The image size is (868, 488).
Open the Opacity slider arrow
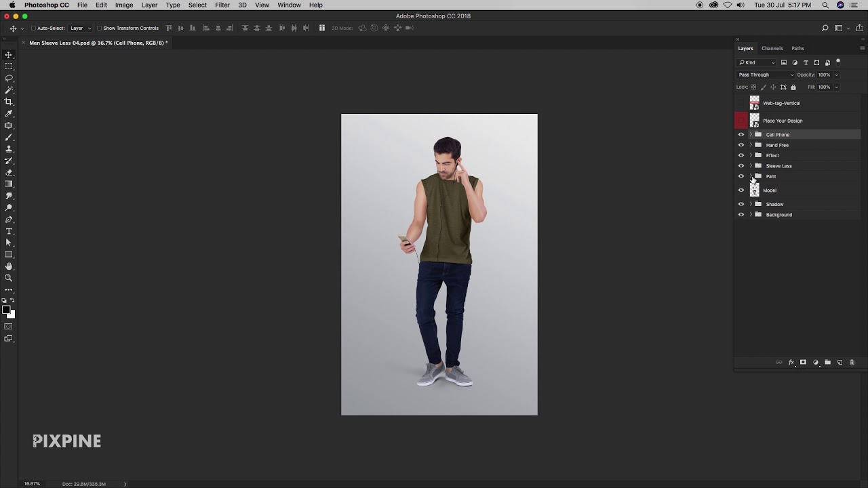click(836, 75)
